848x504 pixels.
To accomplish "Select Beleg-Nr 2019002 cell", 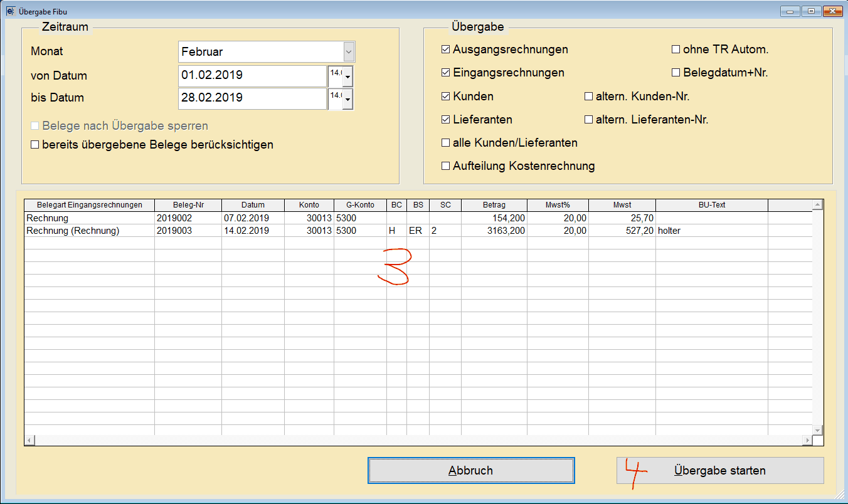I will click(x=188, y=218).
